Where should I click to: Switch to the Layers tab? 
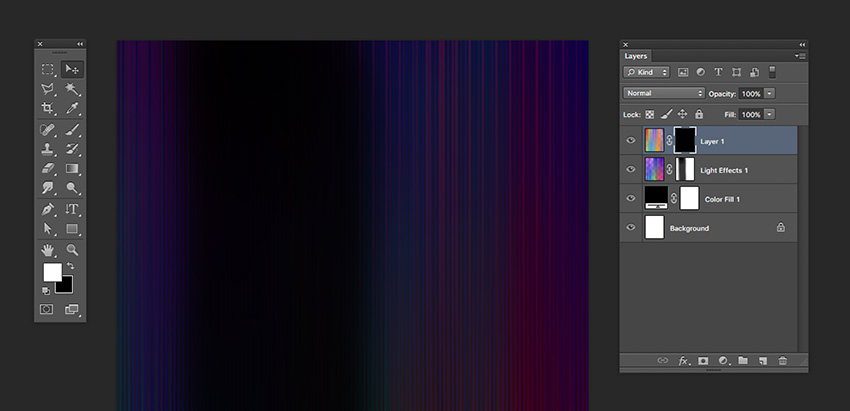pos(635,56)
